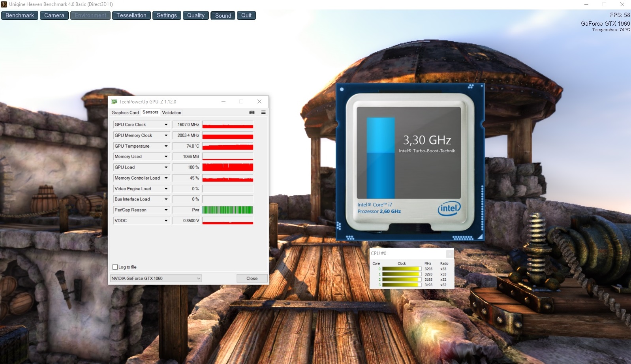
Task: Click the CPU #0 panel corner button
Action: [449, 253]
